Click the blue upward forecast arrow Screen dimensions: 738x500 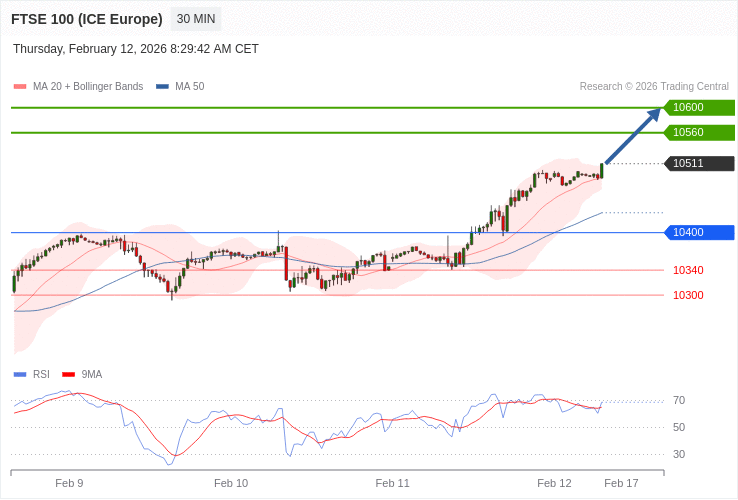pos(633,136)
